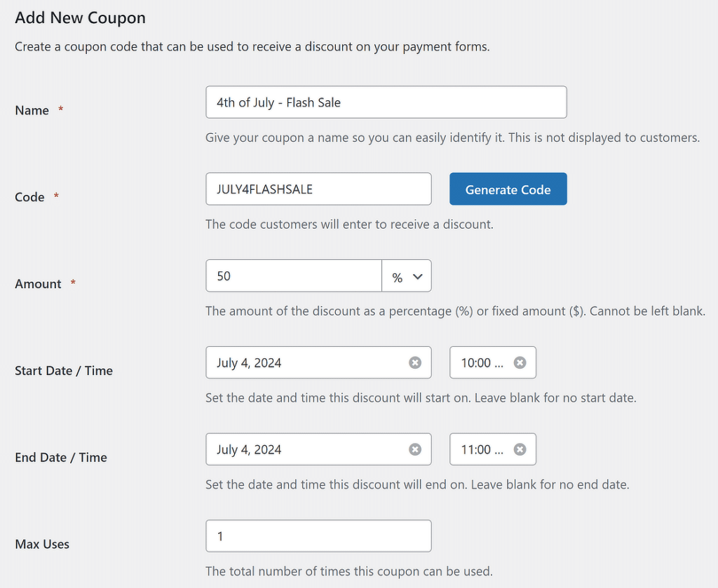The height and width of the screenshot is (588, 718).
Task: Open the start time picker showing 10:00
Action: (x=484, y=362)
